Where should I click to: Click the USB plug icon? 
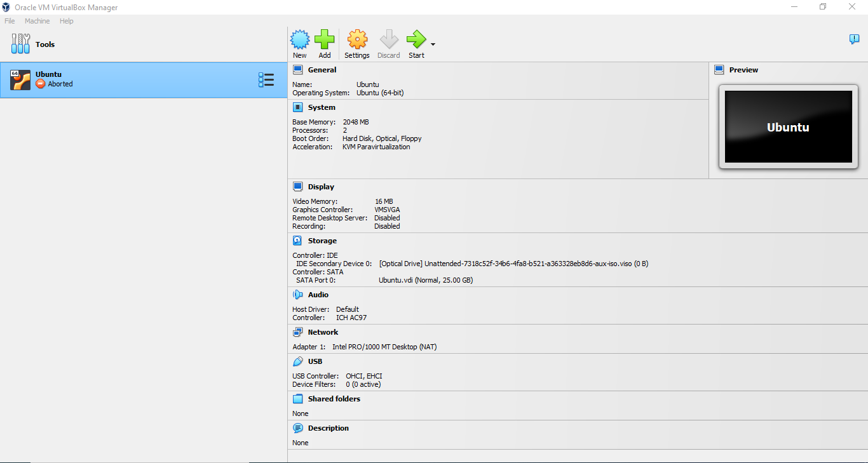coord(297,361)
